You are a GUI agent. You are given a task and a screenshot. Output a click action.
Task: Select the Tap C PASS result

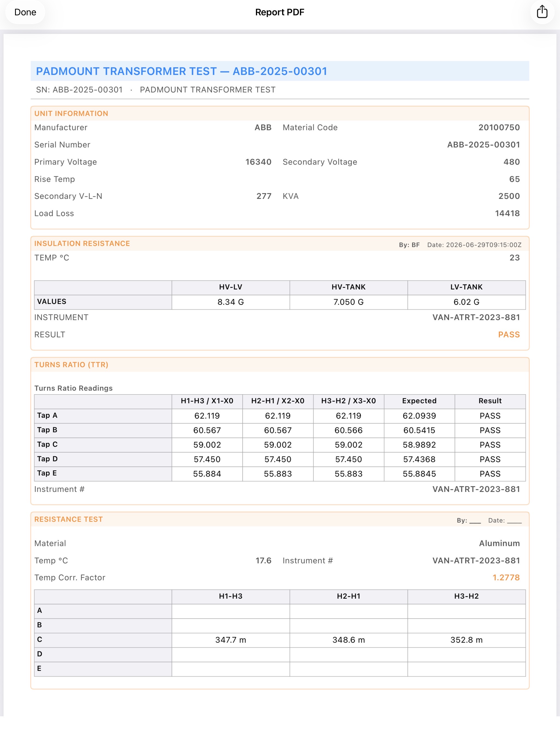[490, 445]
